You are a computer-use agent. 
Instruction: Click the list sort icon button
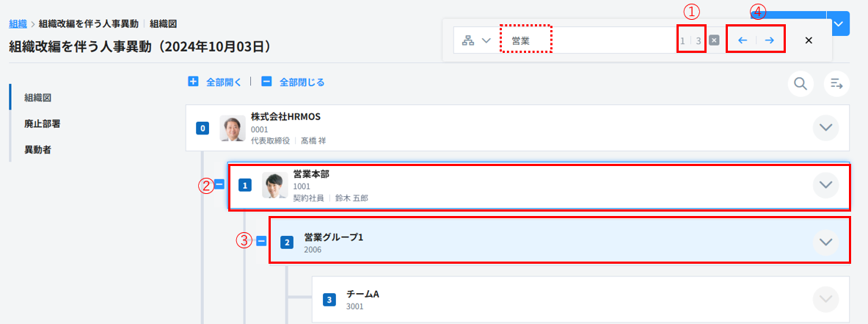click(836, 84)
